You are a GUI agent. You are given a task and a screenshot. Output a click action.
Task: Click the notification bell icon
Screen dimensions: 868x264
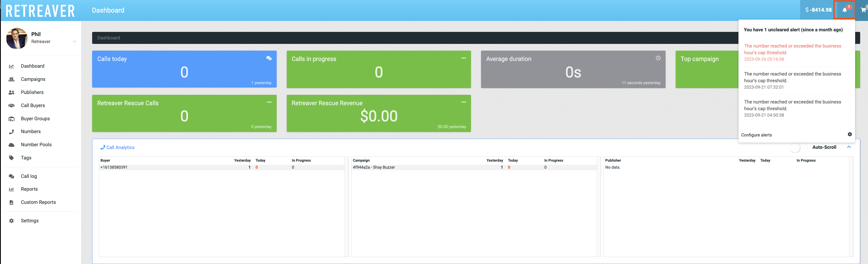tap(845, 10)
